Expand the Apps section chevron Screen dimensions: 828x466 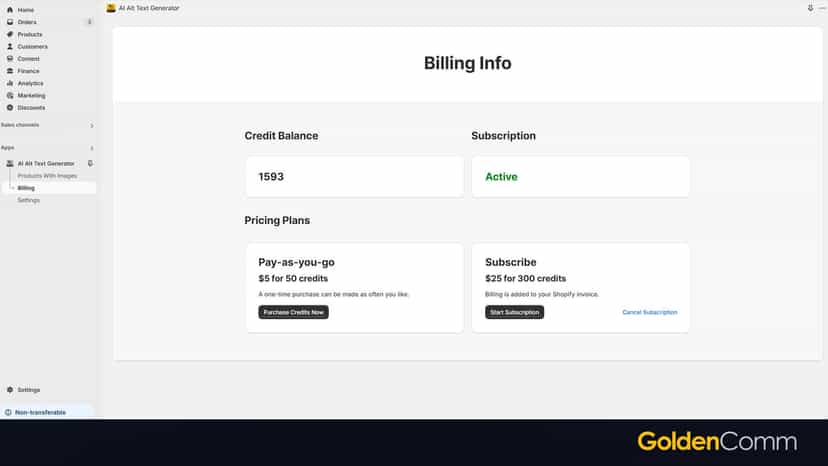click(x=92, y=148)
